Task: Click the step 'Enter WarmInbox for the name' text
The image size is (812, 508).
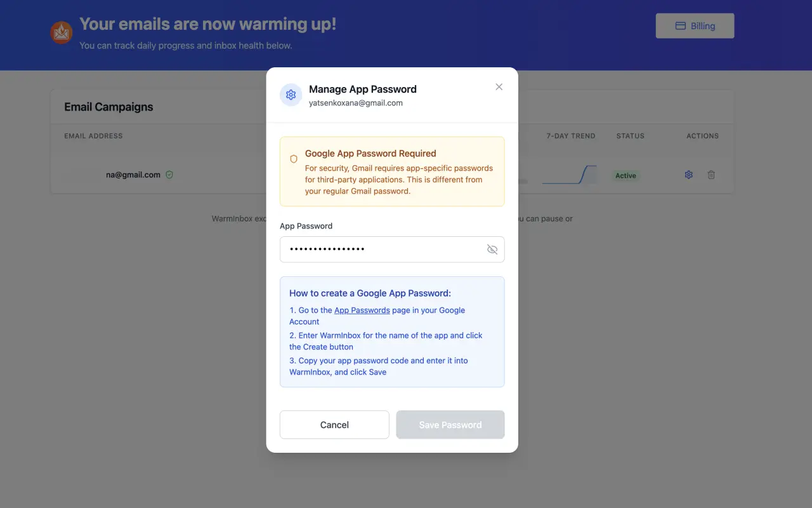Action: 386,341
